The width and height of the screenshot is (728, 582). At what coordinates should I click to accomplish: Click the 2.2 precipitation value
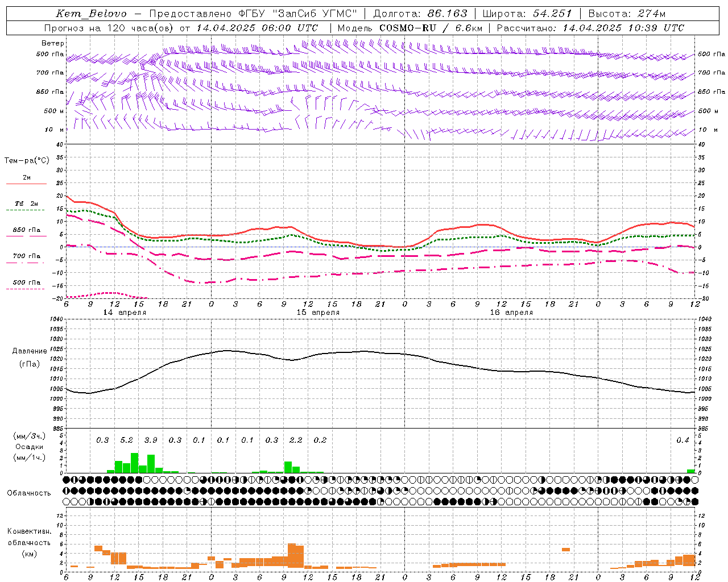[x=296, y=440]
